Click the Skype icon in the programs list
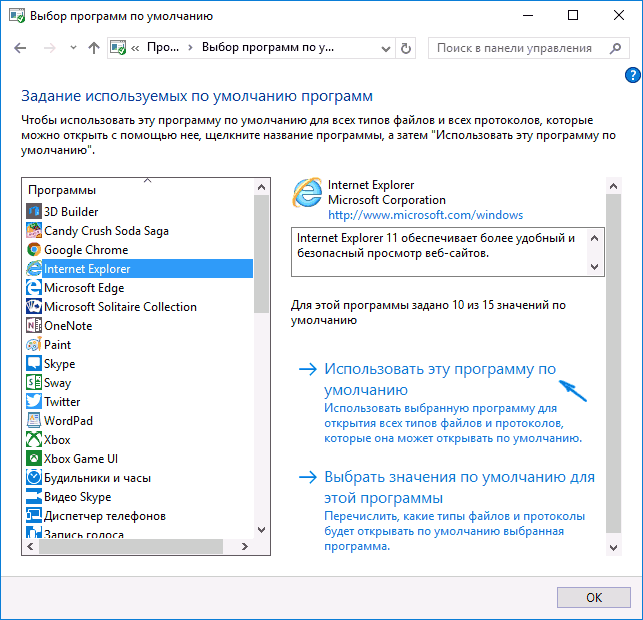 [x=34, y=363]
